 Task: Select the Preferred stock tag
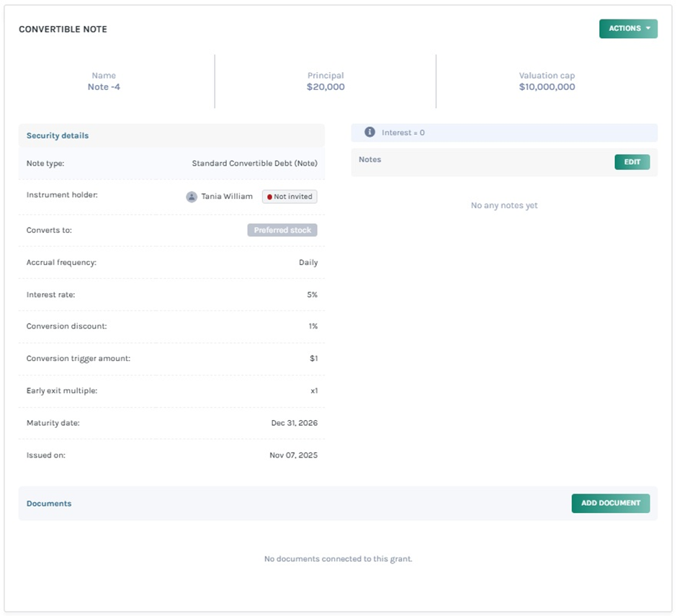[282, 231]
